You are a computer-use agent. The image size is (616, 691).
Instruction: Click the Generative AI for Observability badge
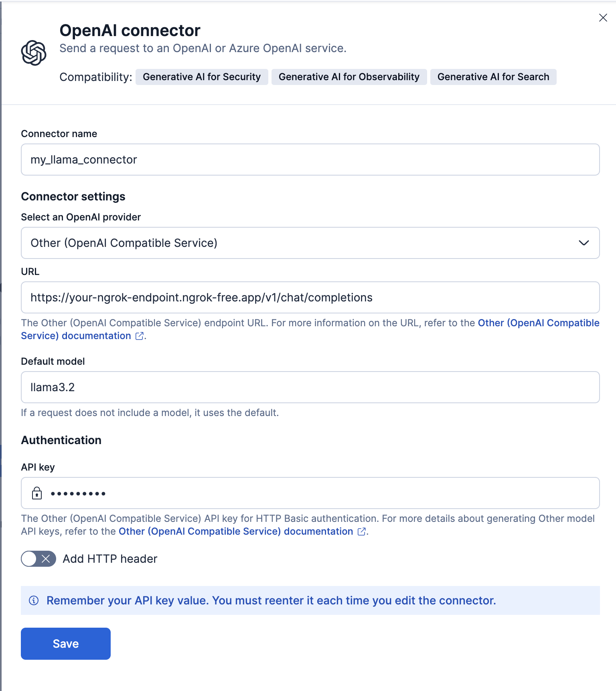[x=349, y=77]
